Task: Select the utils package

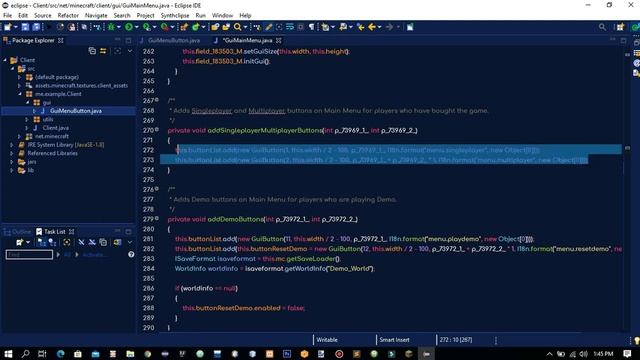Action: [48, 119]
